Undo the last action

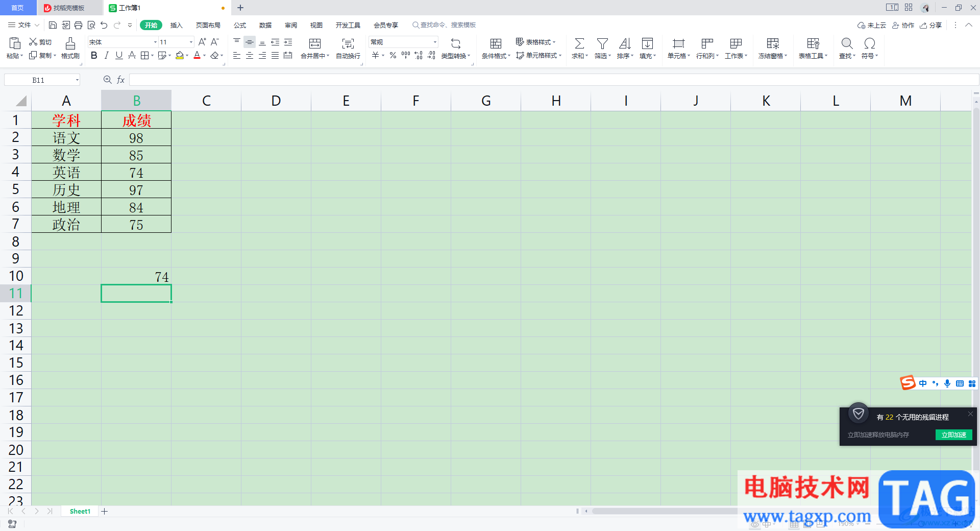[x=104, y=25]
